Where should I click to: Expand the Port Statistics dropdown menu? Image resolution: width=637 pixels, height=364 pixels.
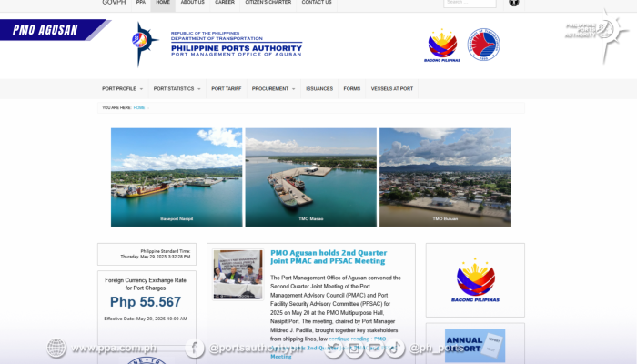pos(177,88)
